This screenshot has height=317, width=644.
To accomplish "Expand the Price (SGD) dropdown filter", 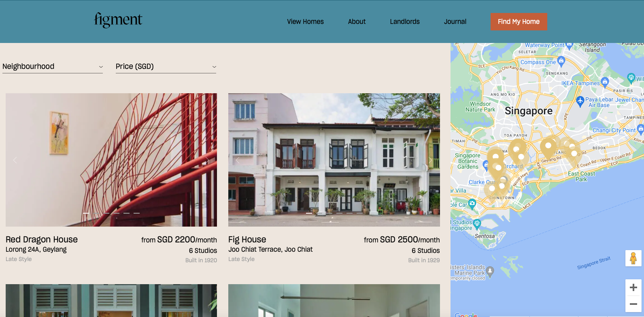I will [x=166, y=66].
